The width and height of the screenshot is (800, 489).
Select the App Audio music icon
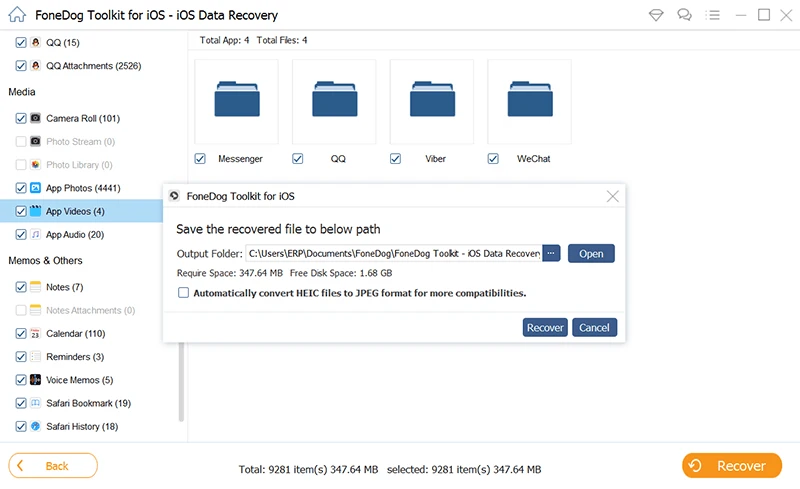click(x=35, y=235)
